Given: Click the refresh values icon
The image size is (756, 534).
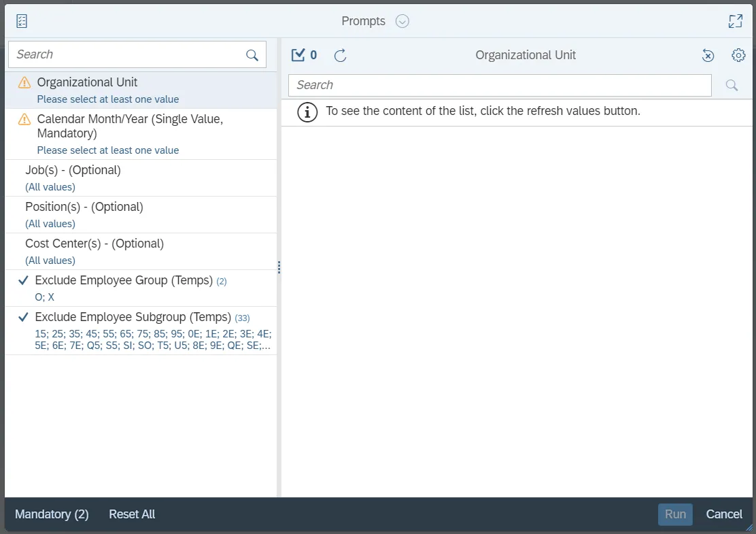Looking at the screenshot, I should [x=341, y=55].
